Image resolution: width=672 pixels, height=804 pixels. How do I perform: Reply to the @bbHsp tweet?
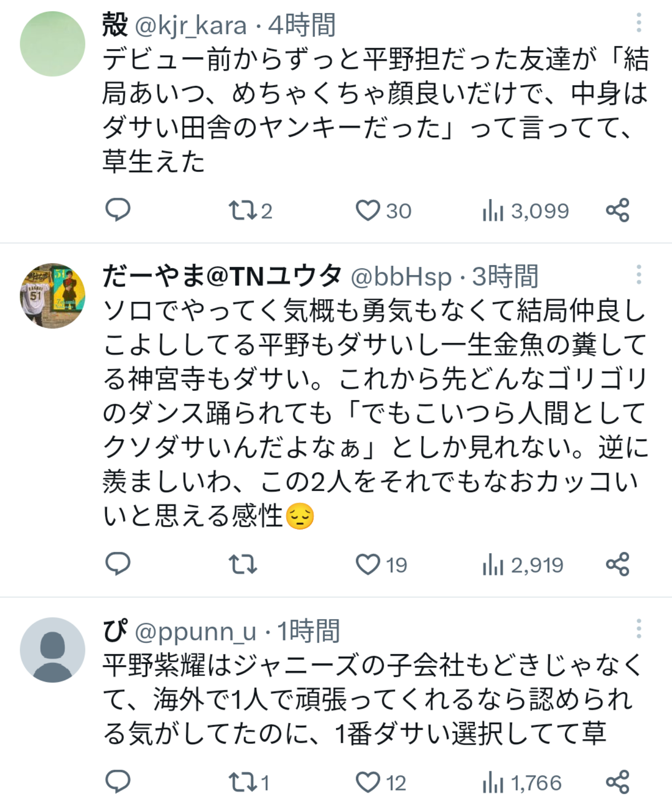click(x=118, y=564)
